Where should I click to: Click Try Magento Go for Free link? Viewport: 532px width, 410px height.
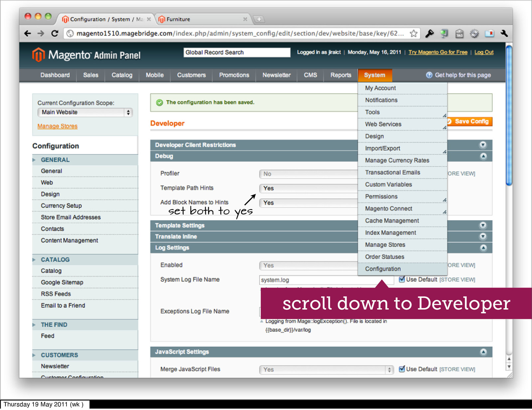pyautogui.click(x=438, y=52)
